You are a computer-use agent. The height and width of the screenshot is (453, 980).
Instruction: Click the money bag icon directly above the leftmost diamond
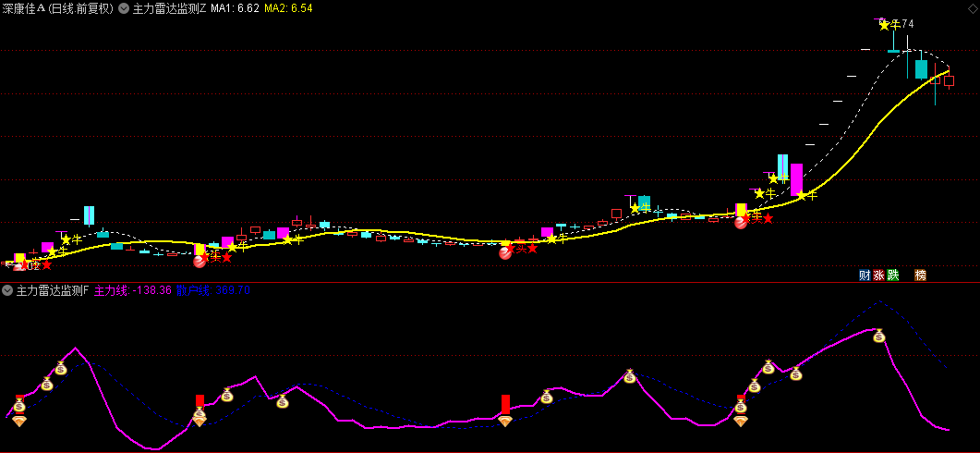tap(18, 406)
